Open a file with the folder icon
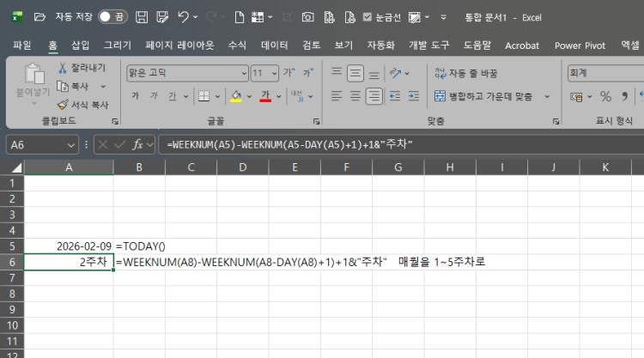Image resolution: width=644 pixels, height=358 pixels. (39, 17)
